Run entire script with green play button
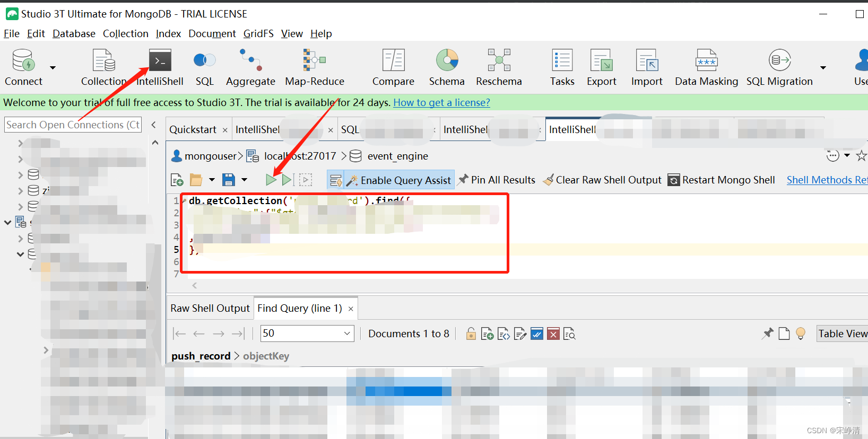868x439 pixels. click(271, 180)
